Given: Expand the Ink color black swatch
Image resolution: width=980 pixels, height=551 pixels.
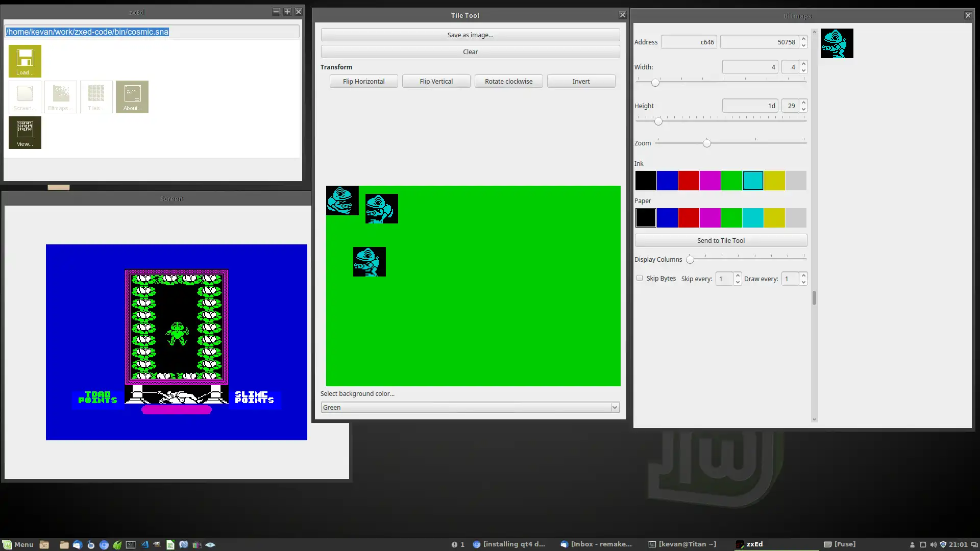Looking at the screenshot, I should 646,180.
